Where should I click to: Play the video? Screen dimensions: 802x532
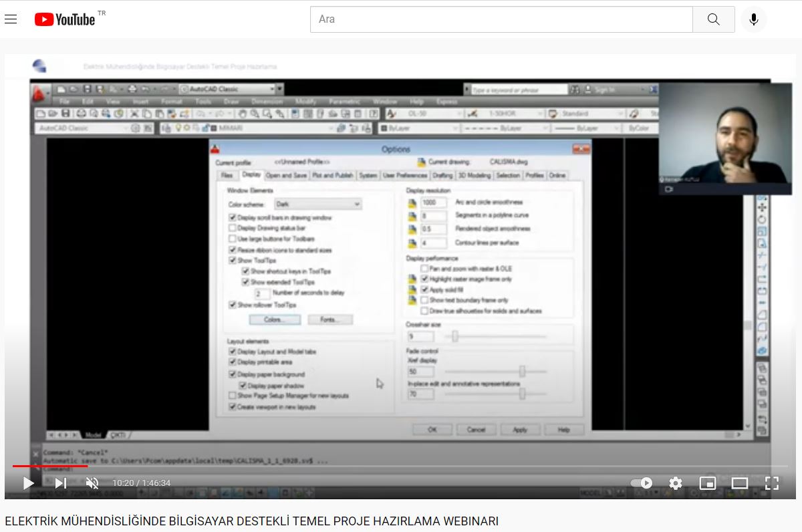click(x=28, y=483)
